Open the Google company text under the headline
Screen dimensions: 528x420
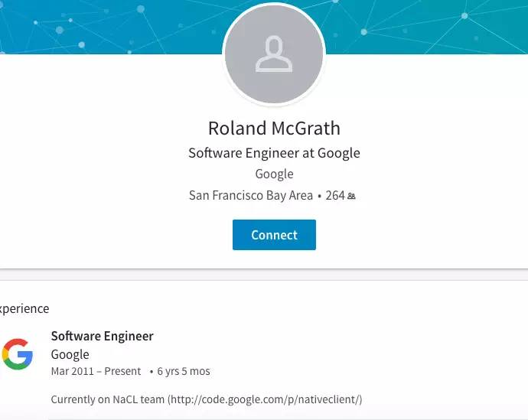274,174
